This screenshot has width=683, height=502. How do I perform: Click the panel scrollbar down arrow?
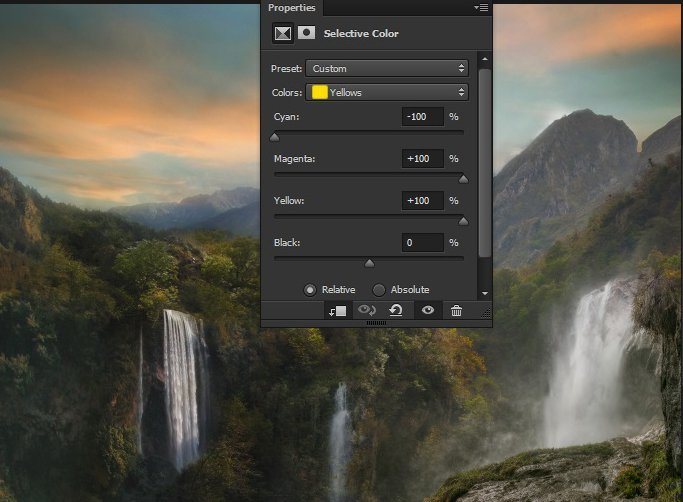pyautogui.click(x=485, y=293)
